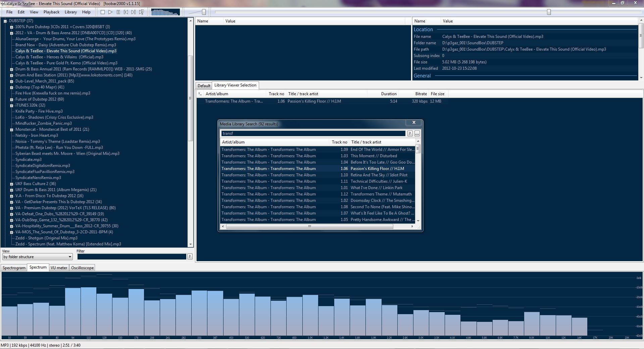644x349 pixels.
Task: Expand VA - GetDarker Presents folder
Action: (x=11, y=202)
